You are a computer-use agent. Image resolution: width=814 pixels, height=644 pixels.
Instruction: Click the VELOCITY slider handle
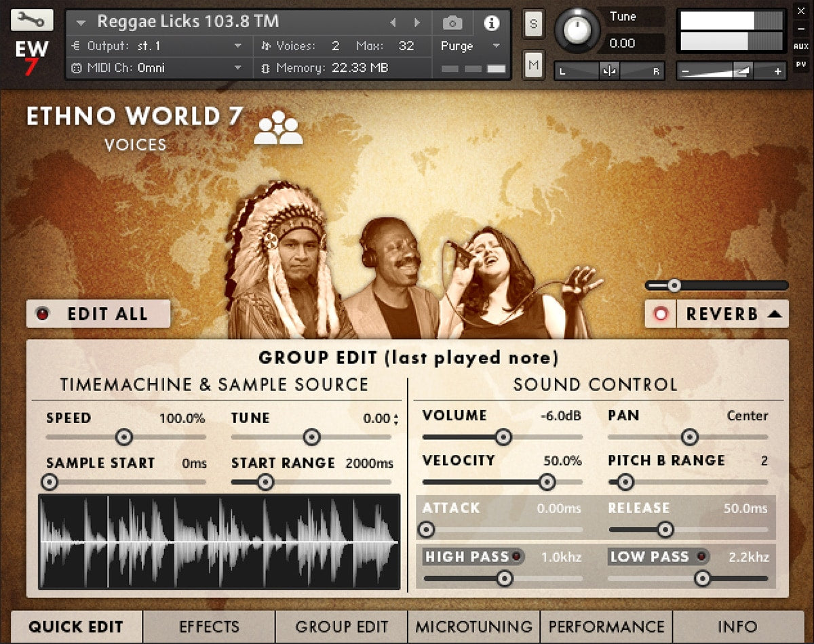pos(547,483)
